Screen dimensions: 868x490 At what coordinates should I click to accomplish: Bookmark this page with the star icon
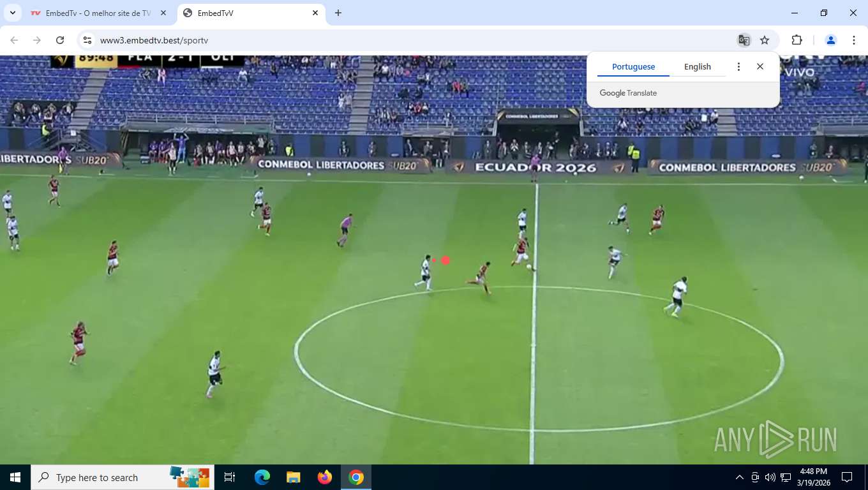click(x=765, y=40)
